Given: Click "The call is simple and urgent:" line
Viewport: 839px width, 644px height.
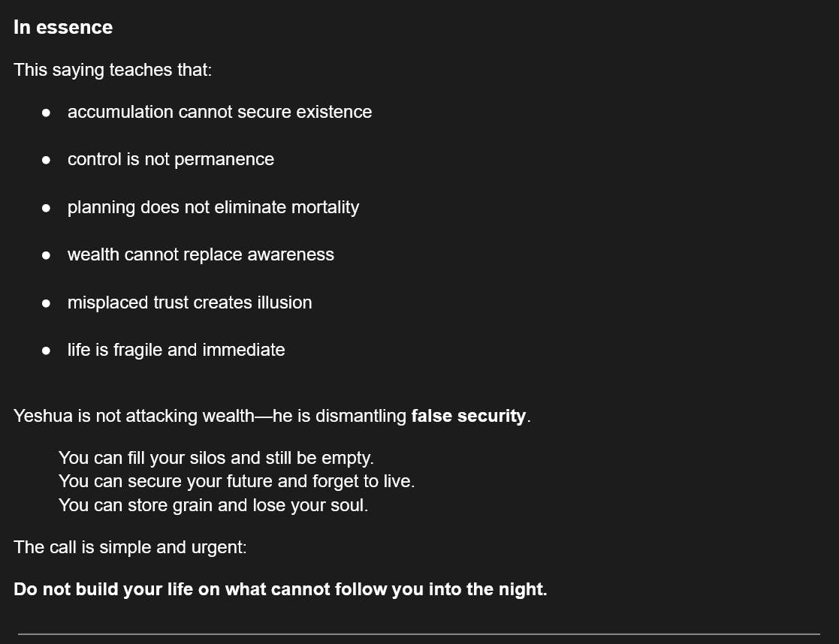Looking at the screenshot, I should coord(130,547).
